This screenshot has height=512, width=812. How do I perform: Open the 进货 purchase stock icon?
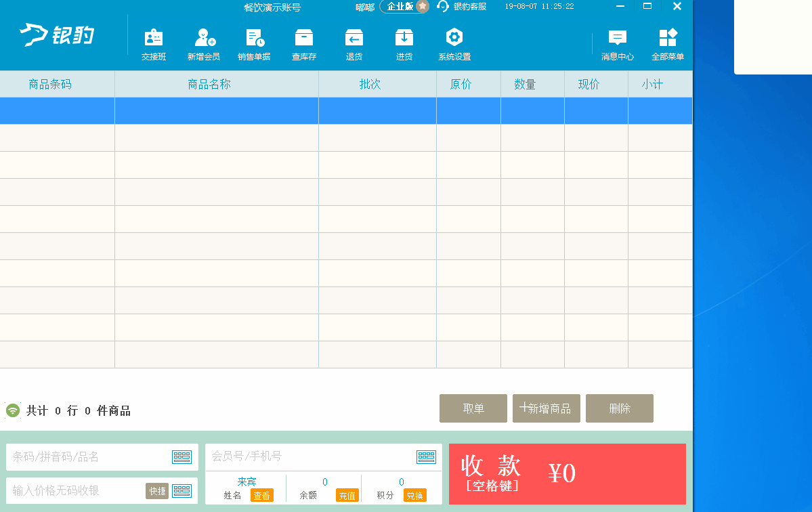pos(404,45)
